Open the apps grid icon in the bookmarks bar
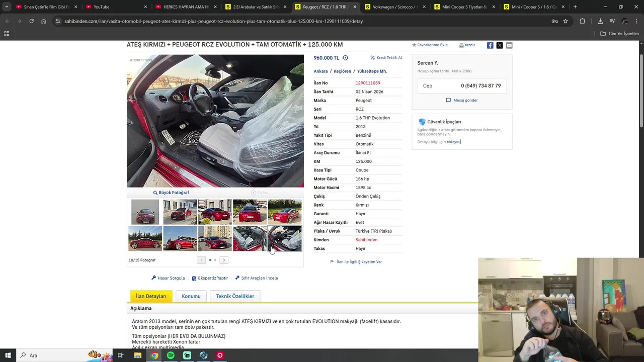 pyautogui.click(x=7, y=33)
